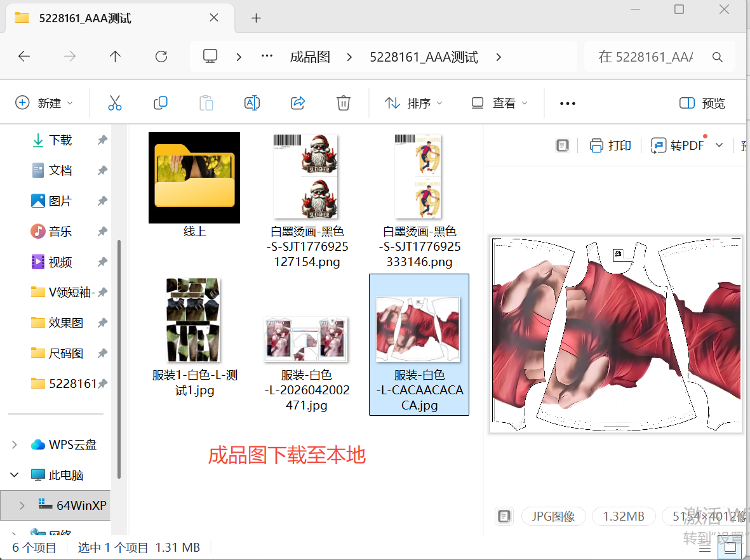The height and width of the screenshot is (560, 750).
Task: Open 文档 in the sidebar
Action: click(x=60, y=170)
